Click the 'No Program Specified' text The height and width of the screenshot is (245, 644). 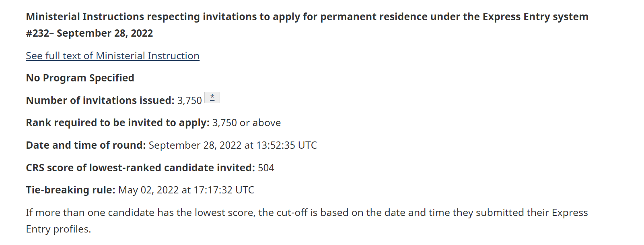pos(80,78)
